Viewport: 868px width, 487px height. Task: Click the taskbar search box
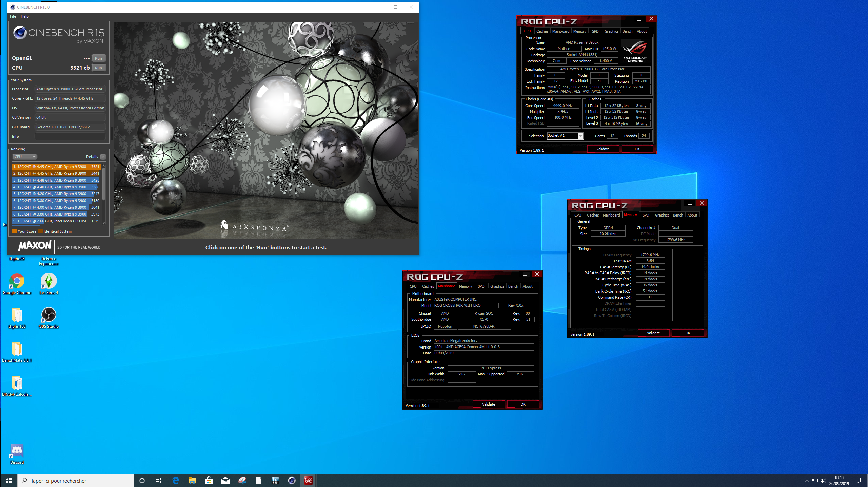76,481
